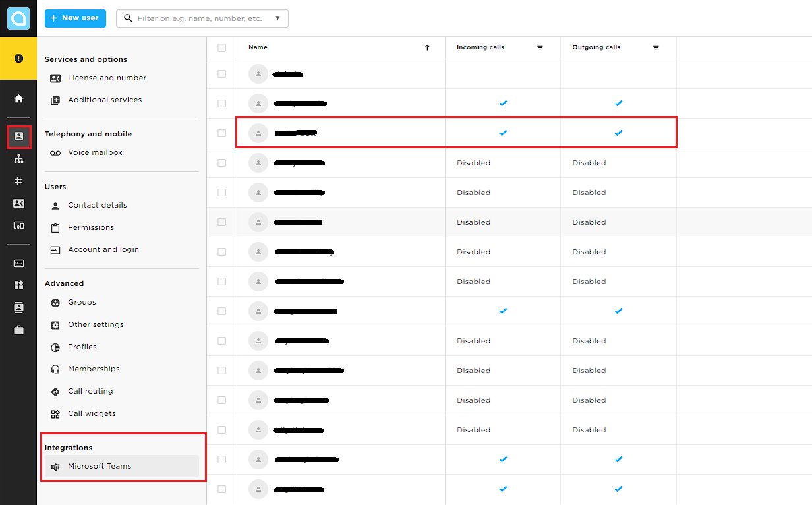Select Microsoft Teams integration
This screenshot has width=812, height=505.
tap(122, 466)
